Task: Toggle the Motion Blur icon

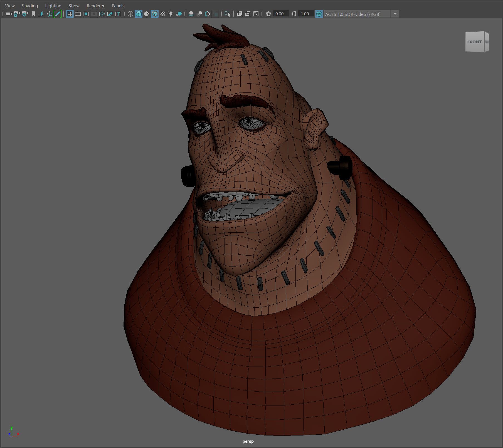Action: (199, 14)
